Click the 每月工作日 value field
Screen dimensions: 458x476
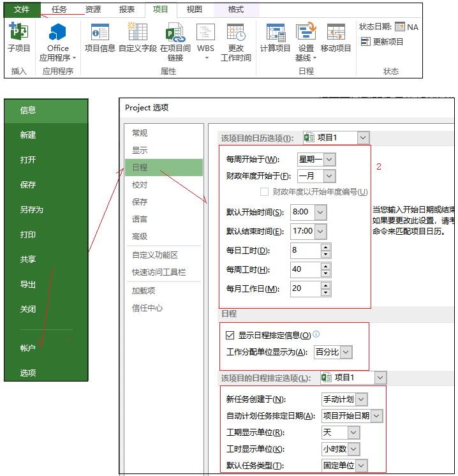[x=306, y=288]
